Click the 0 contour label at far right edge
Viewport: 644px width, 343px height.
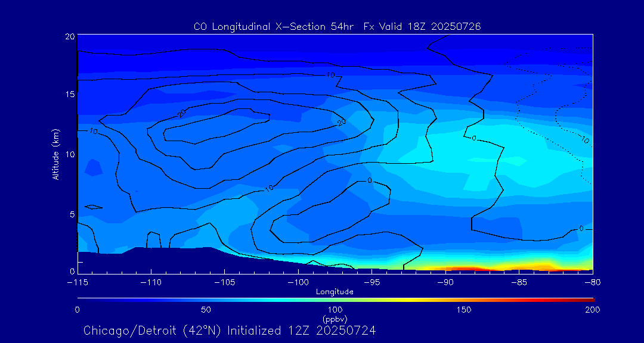581,229
